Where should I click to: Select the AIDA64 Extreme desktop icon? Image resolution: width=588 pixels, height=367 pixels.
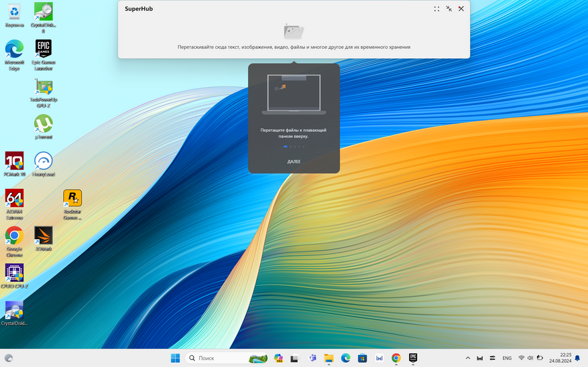pyautogui.click(x=14, y=199)
